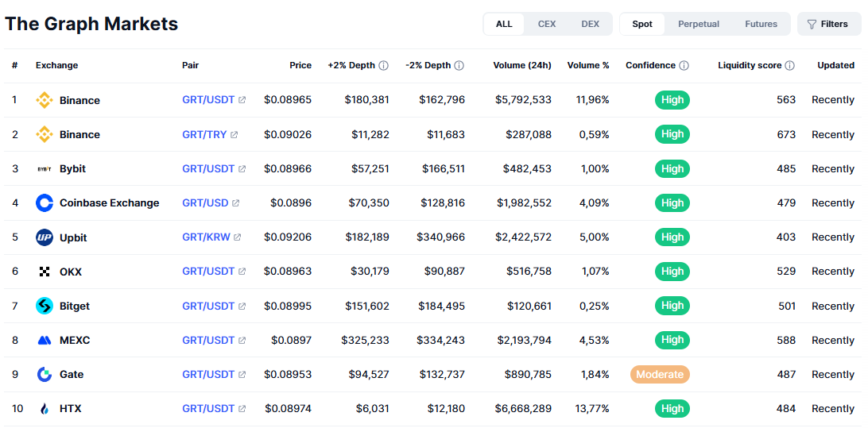Sort by the Price column header
868x428 pixels.
300,65
